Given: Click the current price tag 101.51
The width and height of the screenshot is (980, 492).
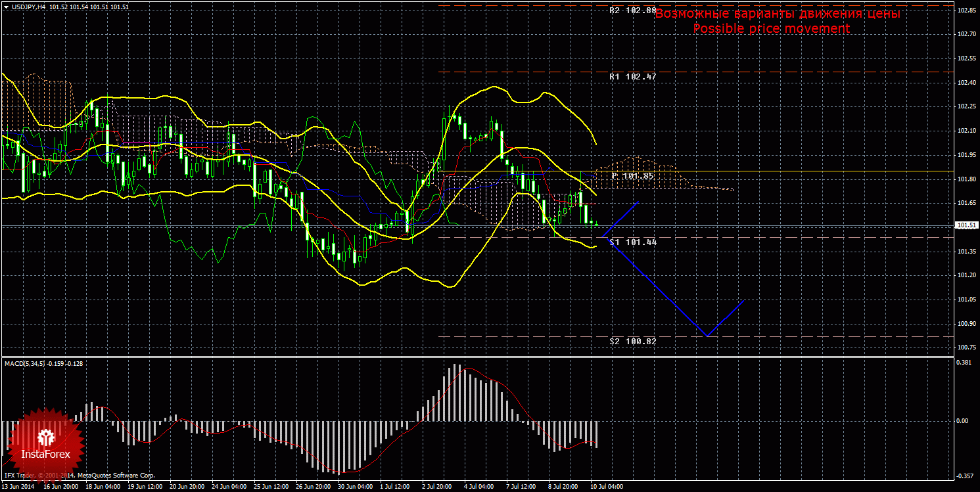Looking at the screenshot, I should (966, 225).
